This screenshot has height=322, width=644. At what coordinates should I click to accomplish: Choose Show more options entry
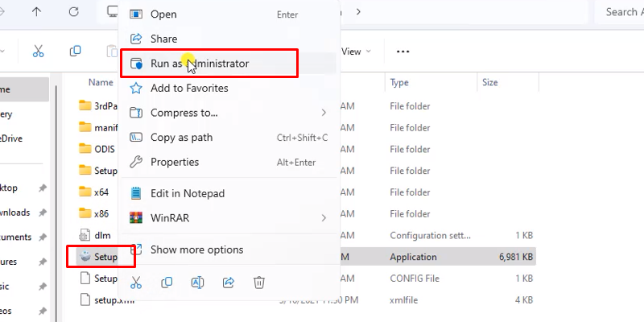(196, 250)
